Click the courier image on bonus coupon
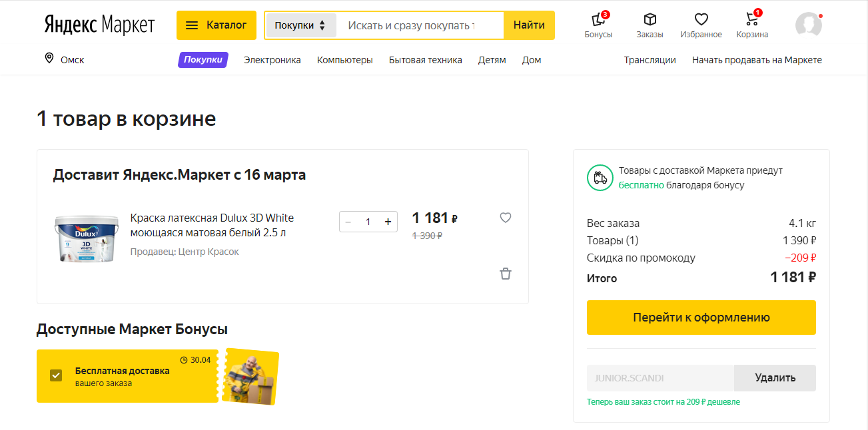The width and height of the screenshot is (868, 430). [250, 377]
